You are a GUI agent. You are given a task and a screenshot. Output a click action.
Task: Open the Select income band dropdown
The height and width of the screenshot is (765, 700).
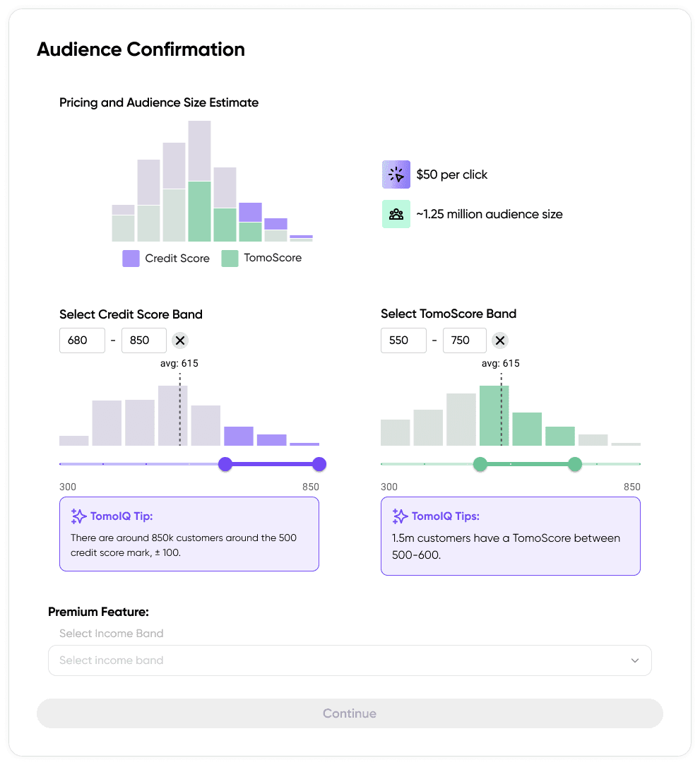click(350, 660)
